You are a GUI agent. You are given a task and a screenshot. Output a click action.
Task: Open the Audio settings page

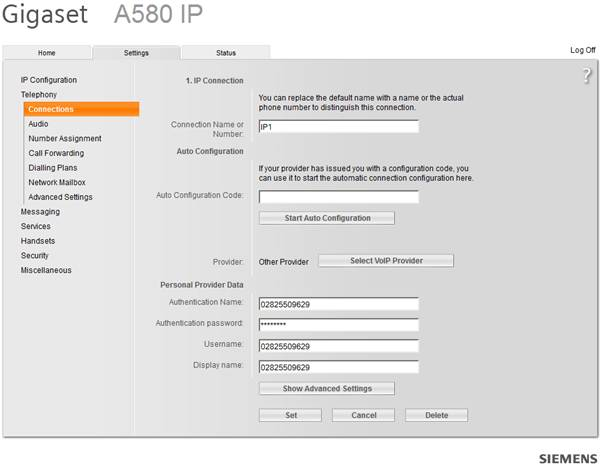point(38,123)
